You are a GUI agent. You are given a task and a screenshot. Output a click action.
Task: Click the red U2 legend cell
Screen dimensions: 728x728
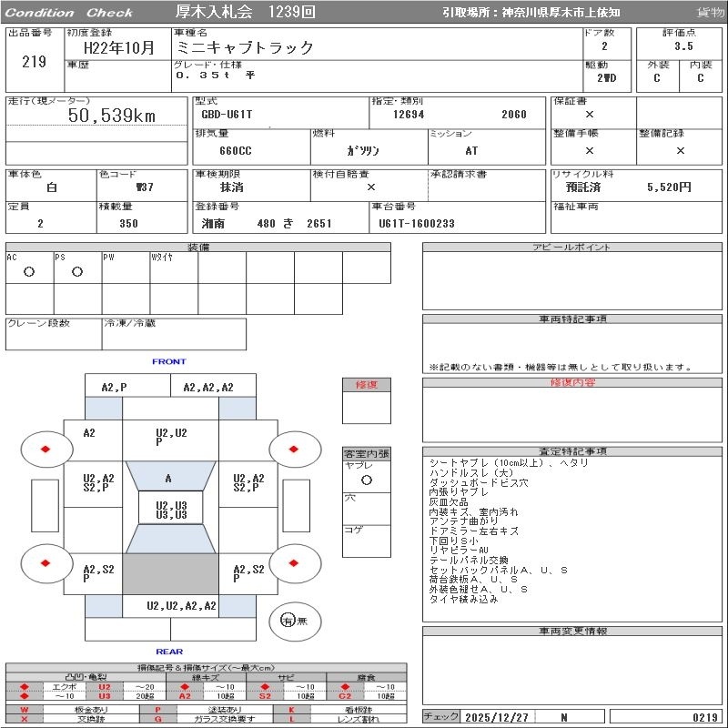104,687
